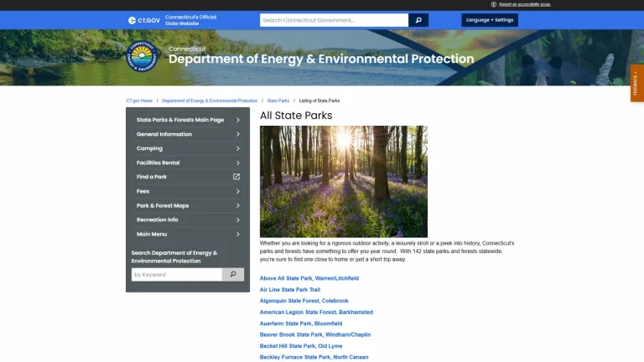Viewport: 644px width, 362px height.
Task: Expand the Recreation Info chevron
Action: coord(238,220)
